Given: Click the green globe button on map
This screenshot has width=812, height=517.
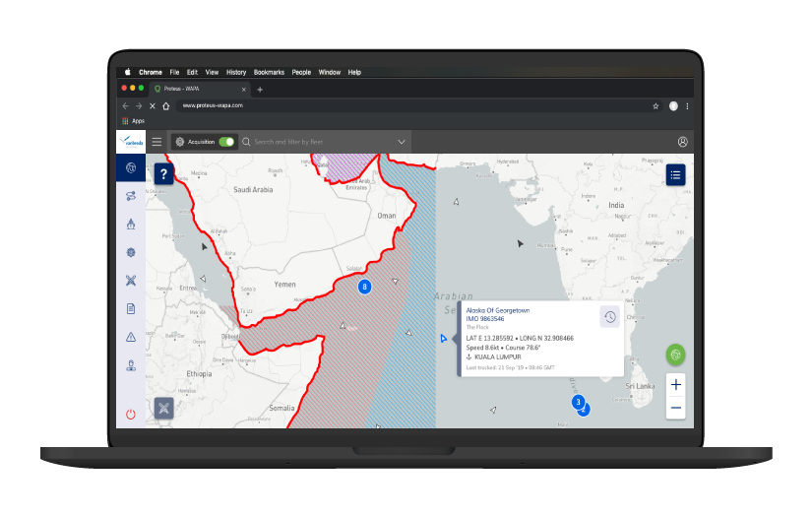Looking at the screenshot, I should [675, 355].
